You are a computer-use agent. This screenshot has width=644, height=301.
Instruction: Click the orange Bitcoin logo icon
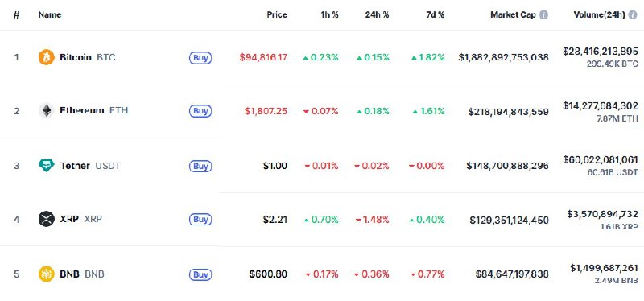pos(47,57)
